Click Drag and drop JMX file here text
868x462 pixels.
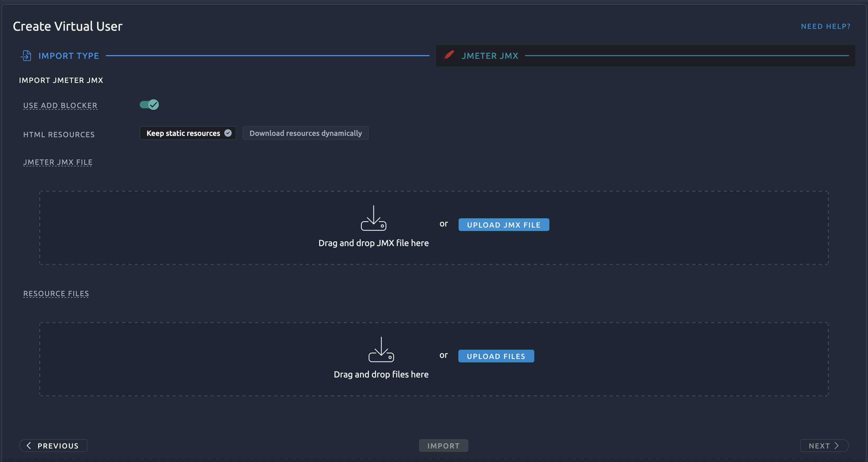pyautogui.click(x=373, y=243)
